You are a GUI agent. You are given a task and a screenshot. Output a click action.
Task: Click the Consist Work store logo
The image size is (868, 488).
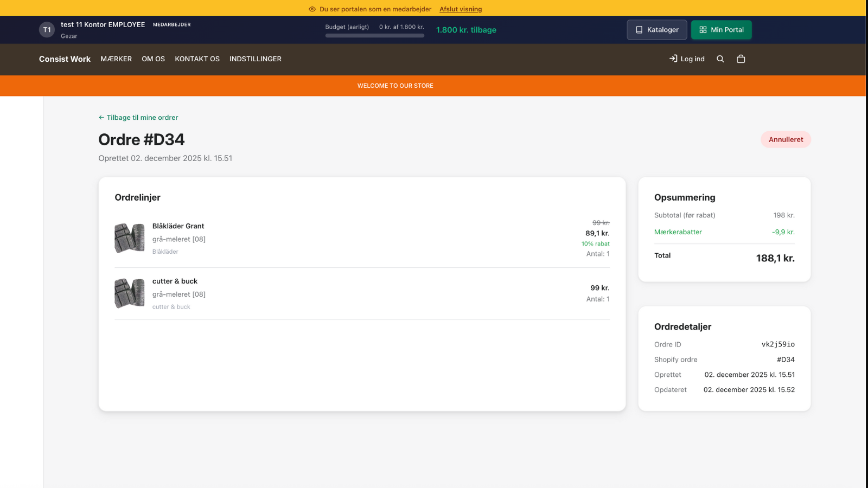coord(64,59)
